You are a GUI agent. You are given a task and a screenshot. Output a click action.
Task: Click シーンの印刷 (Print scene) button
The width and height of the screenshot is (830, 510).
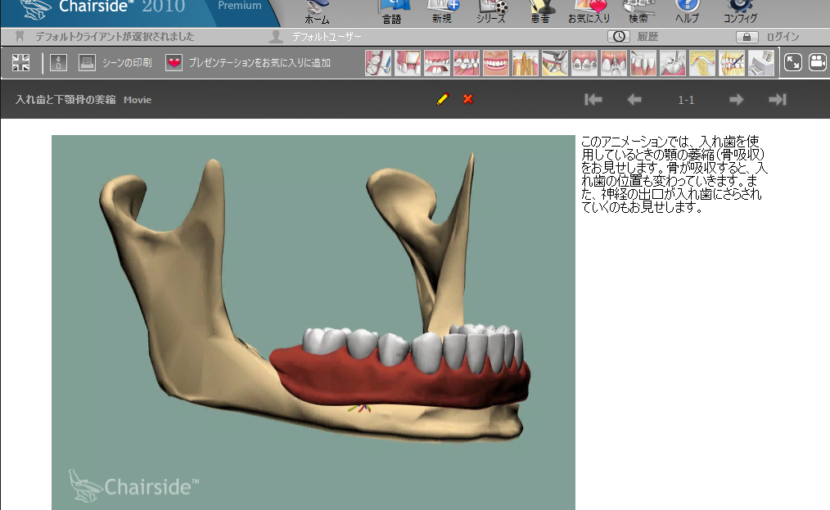click(87, 63)
